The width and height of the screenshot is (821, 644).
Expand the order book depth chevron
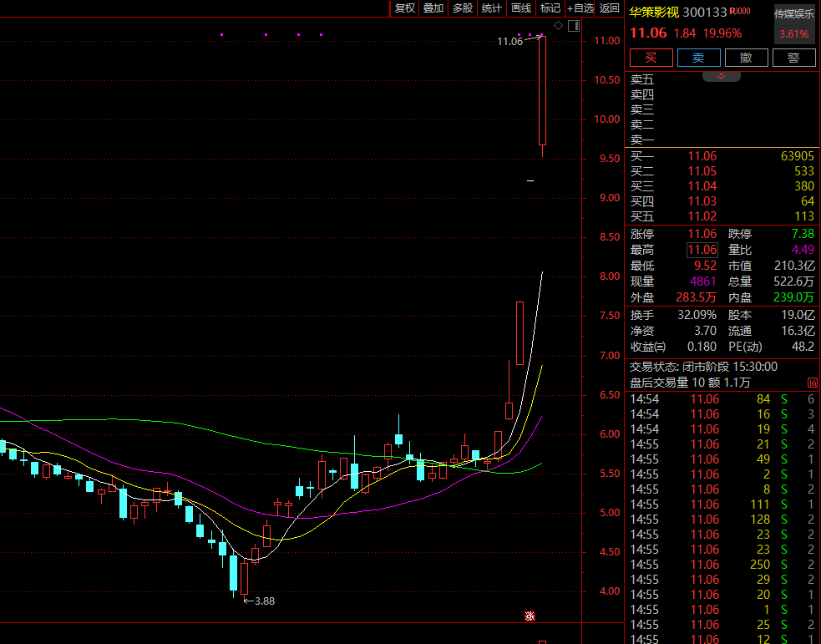pyautogui.click(x=721, y=77)
